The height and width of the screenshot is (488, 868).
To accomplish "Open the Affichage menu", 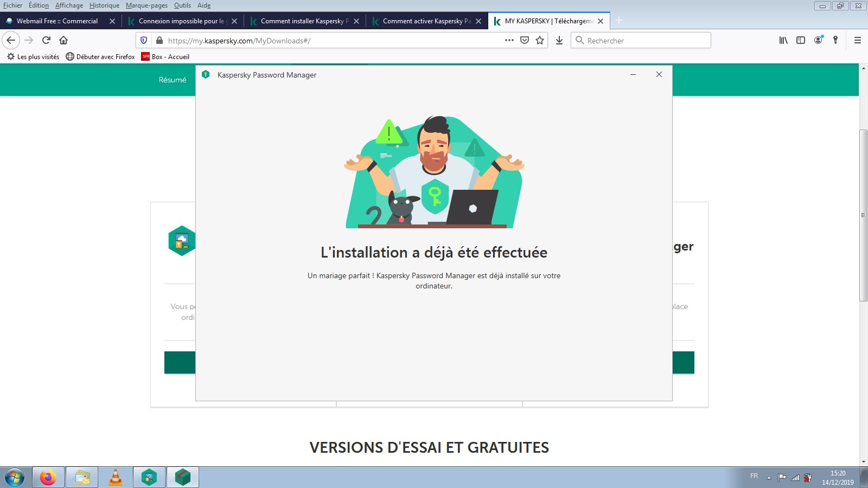I will [x=69, y=5].
